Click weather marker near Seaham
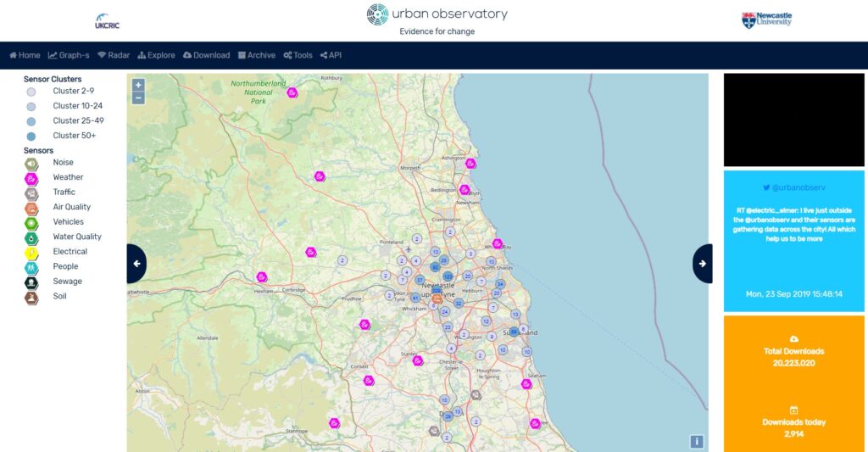This screenshot has height=452, width=868. 526,384
